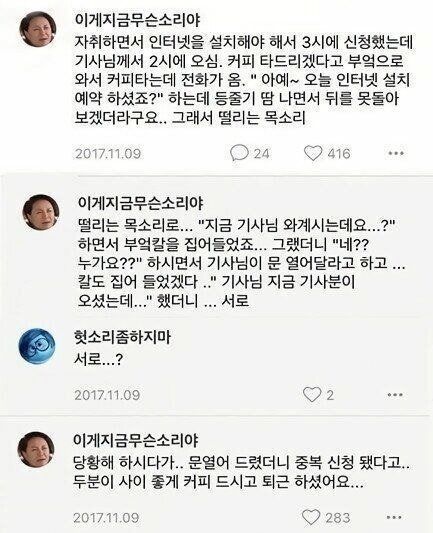Open the post text starting '자취하면서 인터넷을'
Viewport: 433px width, 533px height.
point(244,80)
